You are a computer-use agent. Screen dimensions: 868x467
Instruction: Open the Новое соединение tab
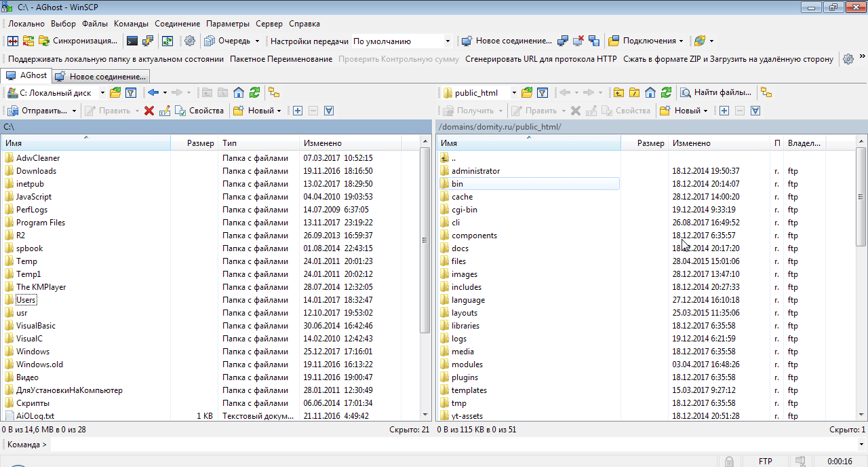coord(100,77)
